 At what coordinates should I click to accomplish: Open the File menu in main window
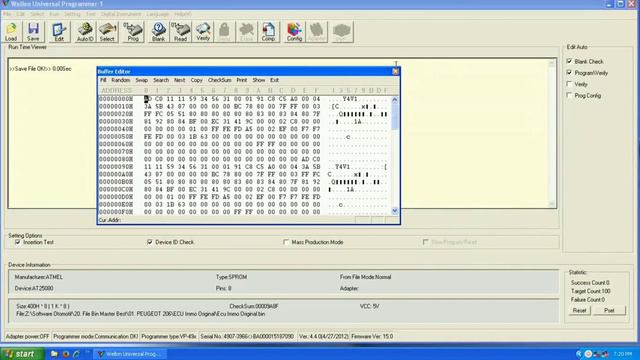click(7, 14)
